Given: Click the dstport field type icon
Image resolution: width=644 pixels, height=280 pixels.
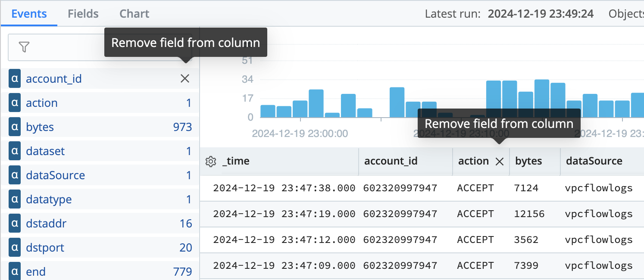Looking at the screenshot, I should (x=15, y=248).
